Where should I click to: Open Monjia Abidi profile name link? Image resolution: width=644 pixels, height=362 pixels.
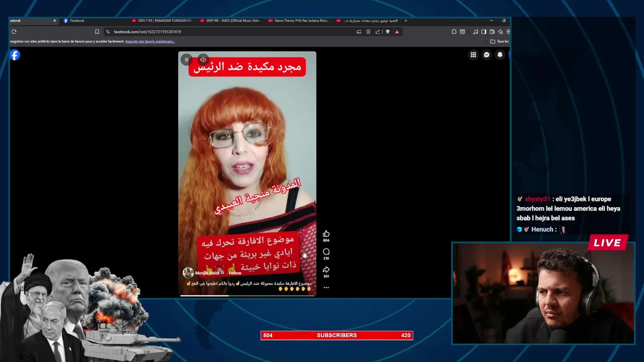(x=207, y=273)
